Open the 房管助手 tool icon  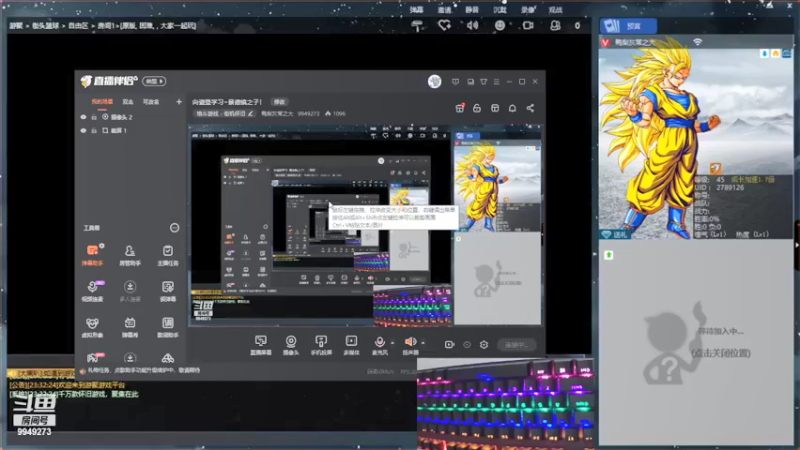tap(130, 255)
